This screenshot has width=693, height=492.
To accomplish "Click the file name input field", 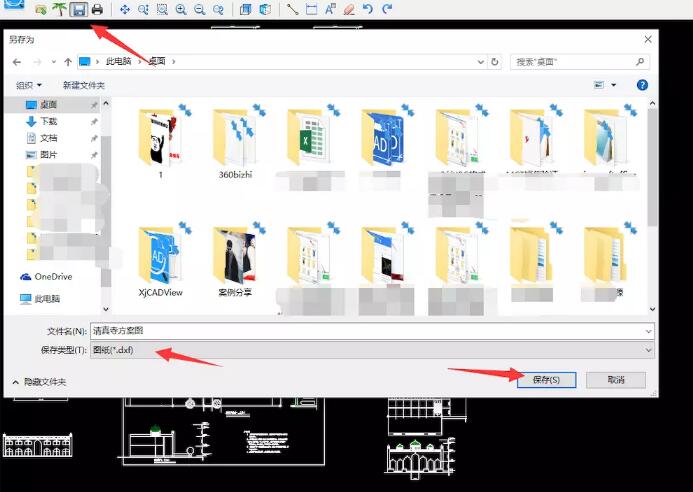I will pyautogui.click(x=368, y=331).
